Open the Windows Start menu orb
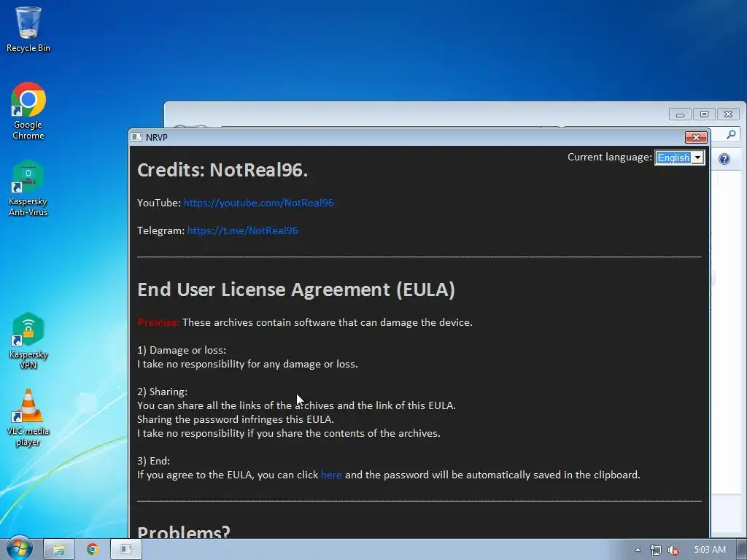 pyautogui.click(x=19, y=549)
